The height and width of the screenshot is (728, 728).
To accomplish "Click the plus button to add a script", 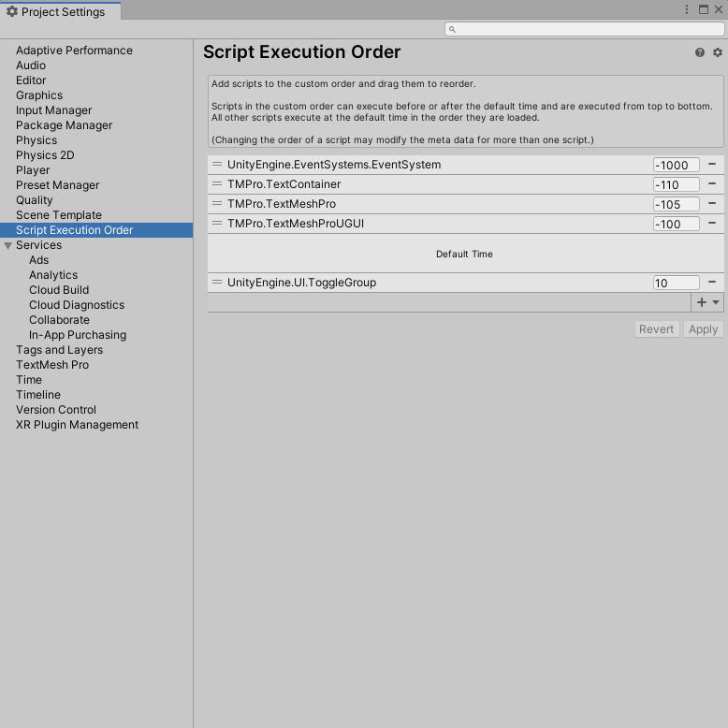I will pyautogui.click(x=706, y=302).
